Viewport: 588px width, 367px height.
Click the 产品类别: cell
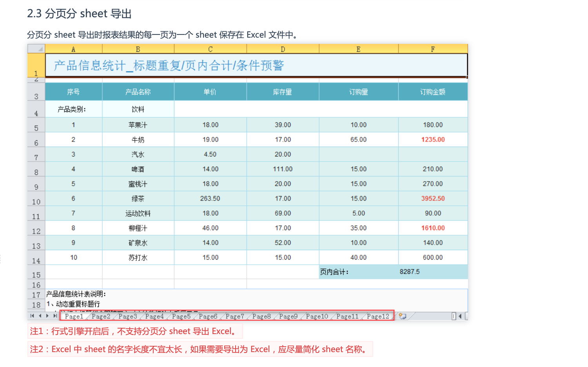(x=74, y=109)
